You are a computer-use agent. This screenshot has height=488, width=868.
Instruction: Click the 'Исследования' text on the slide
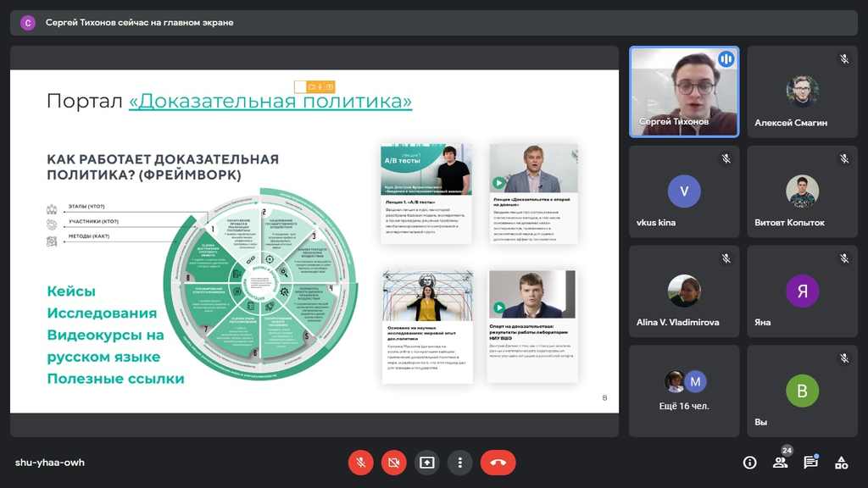tap(102, 313)
